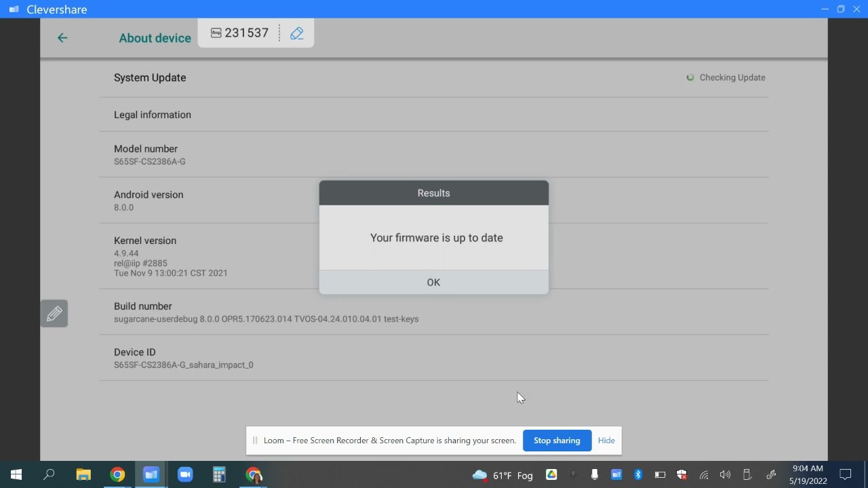Open File Explorer from taskbar

click(x=83, y=474)
